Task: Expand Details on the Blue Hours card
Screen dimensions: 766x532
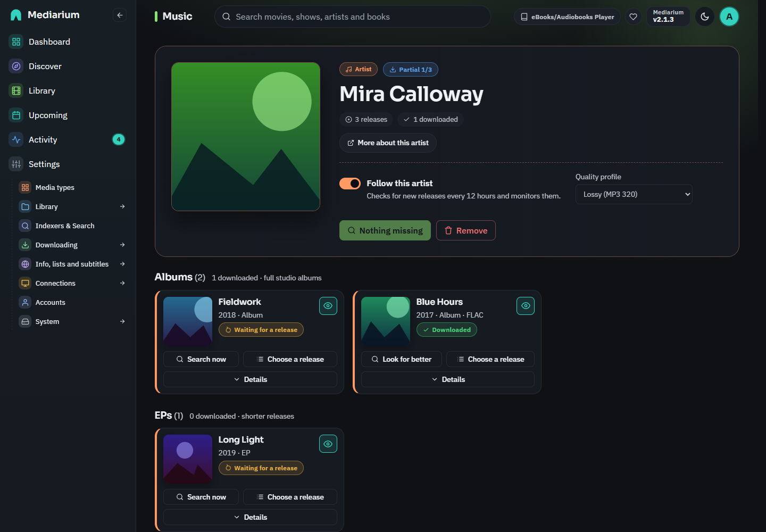Action: 448,379
